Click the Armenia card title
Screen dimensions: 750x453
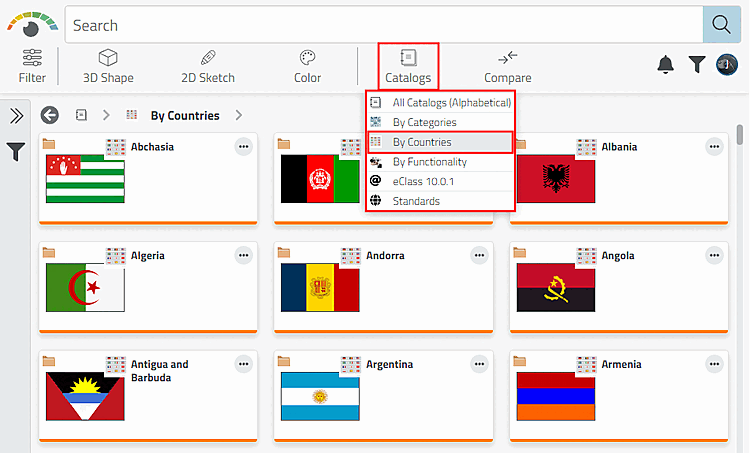point(621,364)
